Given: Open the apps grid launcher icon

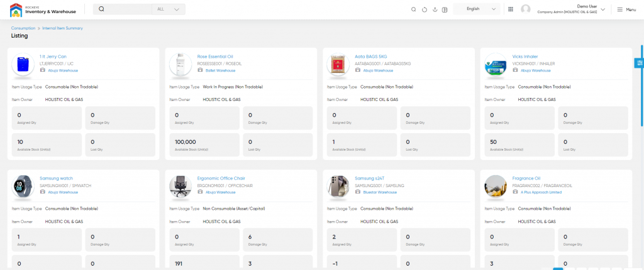Looking at the screenshot, I should [511, 9].
